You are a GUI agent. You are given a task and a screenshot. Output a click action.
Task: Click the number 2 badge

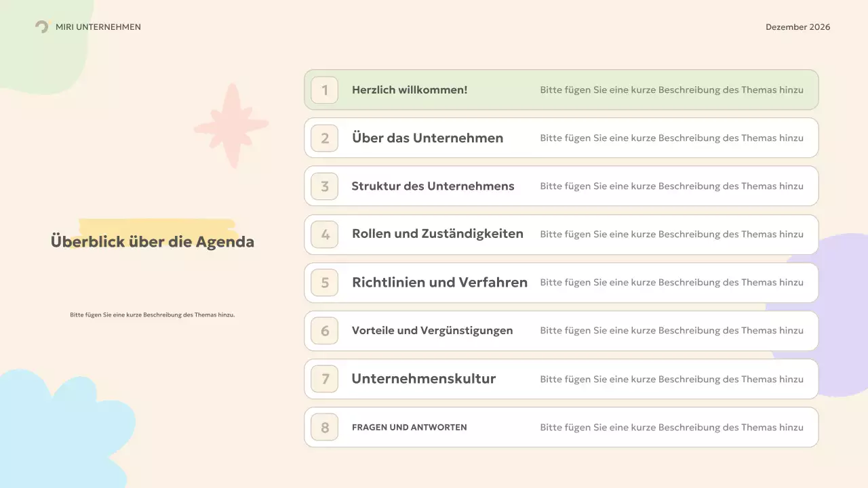click(x=324, y=138)
